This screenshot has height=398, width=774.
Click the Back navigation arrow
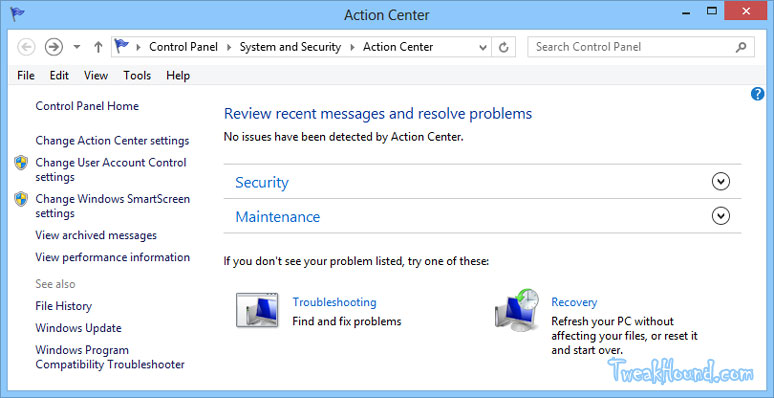[x=26, y=47]
